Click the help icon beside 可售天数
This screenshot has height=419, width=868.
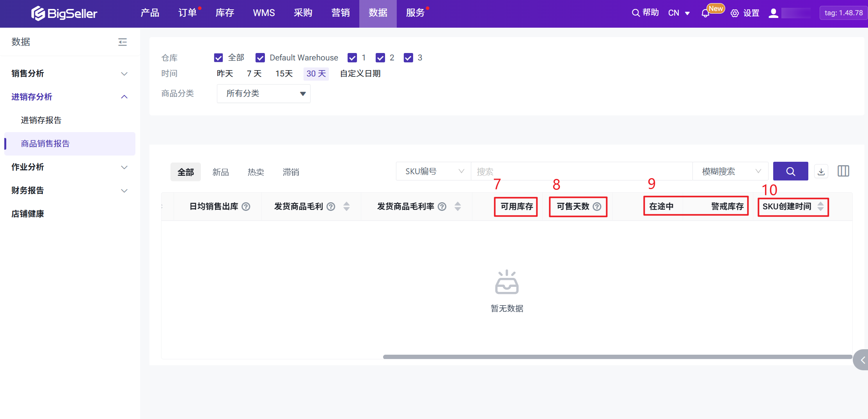click(x=597, y=207)
